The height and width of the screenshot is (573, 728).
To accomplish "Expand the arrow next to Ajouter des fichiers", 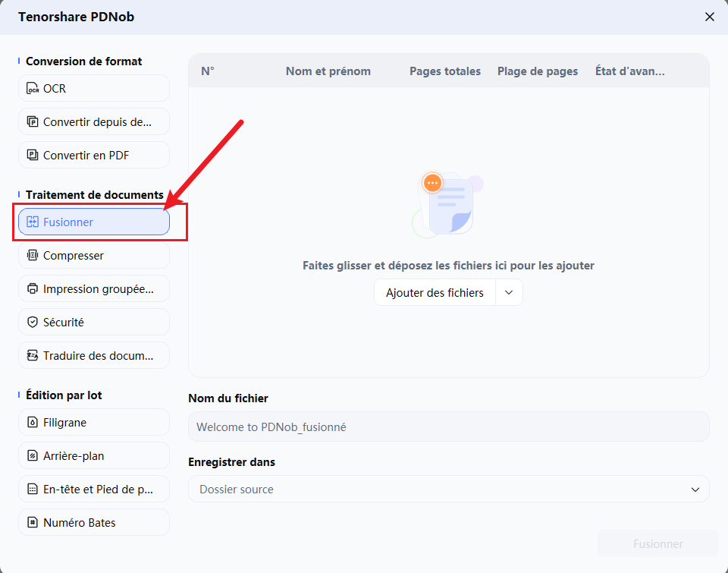I will (509, 293).
